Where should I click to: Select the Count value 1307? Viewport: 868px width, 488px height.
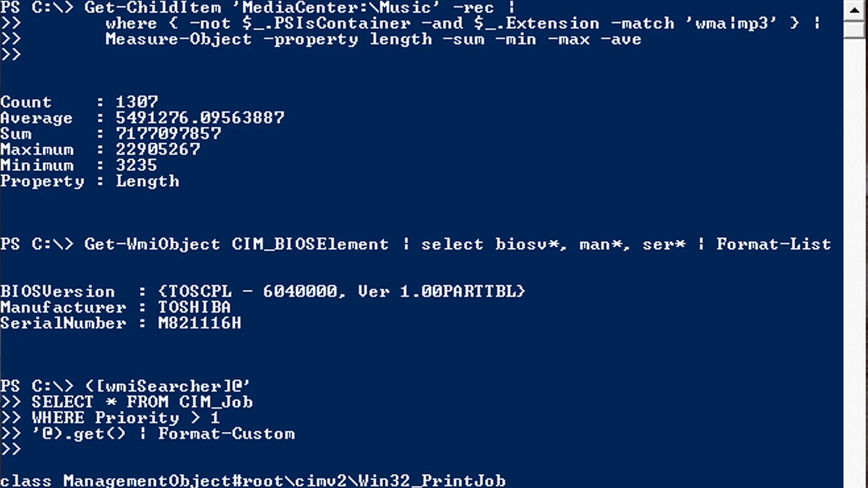click(x=136, y=102)
